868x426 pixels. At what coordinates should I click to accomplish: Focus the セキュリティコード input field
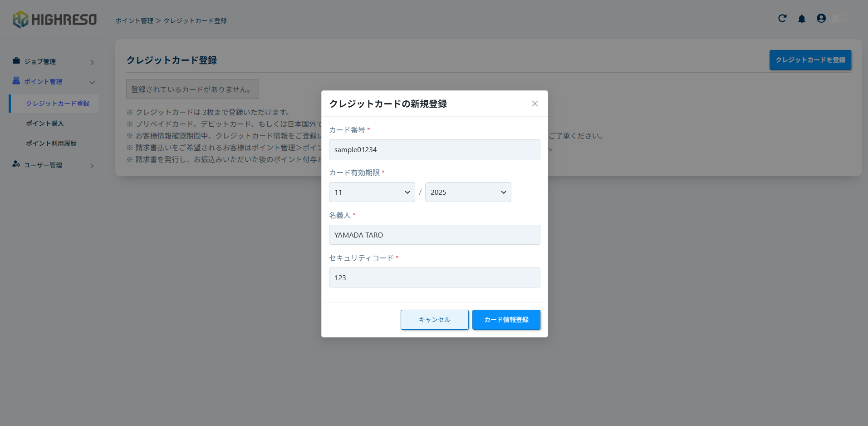434,277
